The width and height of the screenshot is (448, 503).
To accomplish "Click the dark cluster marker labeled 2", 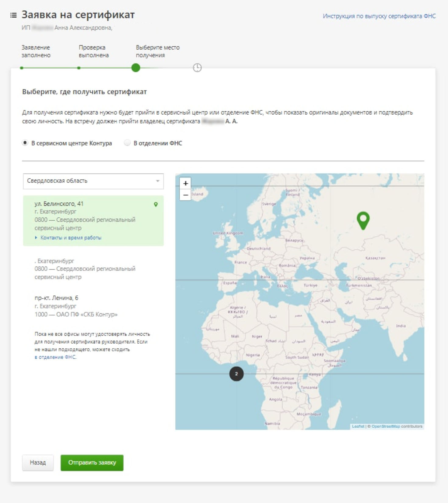I will [236, 374].
